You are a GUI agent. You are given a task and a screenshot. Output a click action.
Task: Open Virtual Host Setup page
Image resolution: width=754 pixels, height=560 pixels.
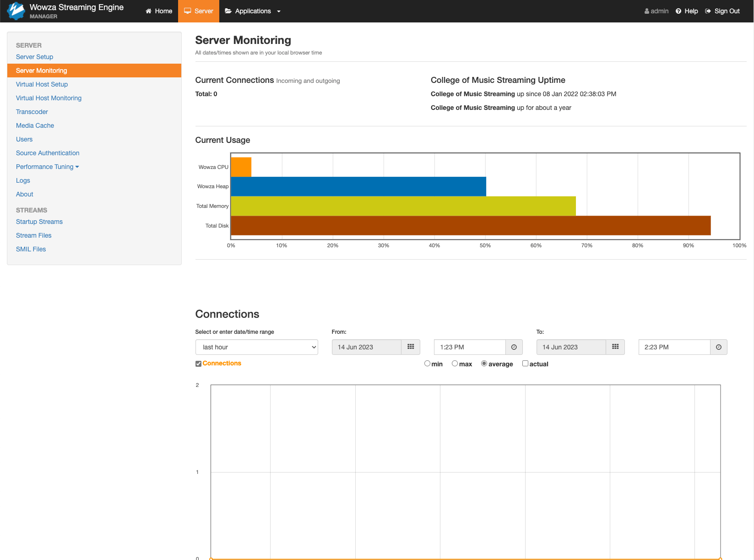(42, 84)
